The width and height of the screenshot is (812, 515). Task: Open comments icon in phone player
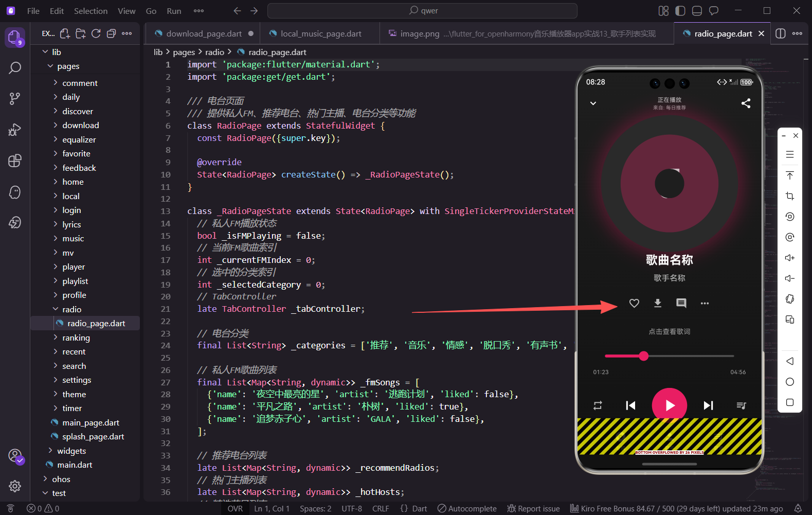[681, 303]
